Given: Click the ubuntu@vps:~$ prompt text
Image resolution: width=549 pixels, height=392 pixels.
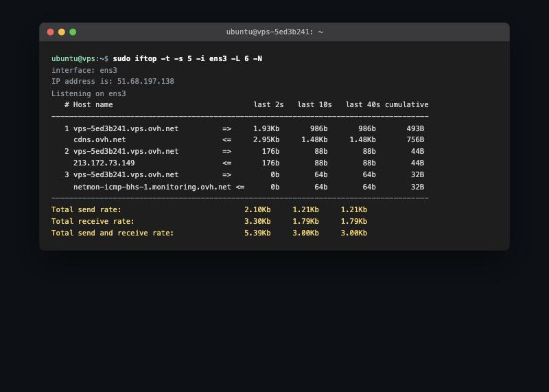Looking at the screenshot, I should pos(80,58).
